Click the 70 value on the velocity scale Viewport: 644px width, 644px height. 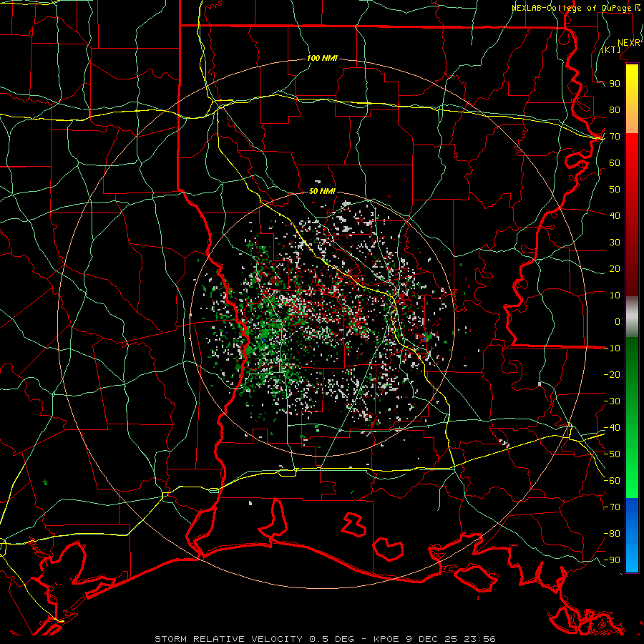tap(615, 137)
